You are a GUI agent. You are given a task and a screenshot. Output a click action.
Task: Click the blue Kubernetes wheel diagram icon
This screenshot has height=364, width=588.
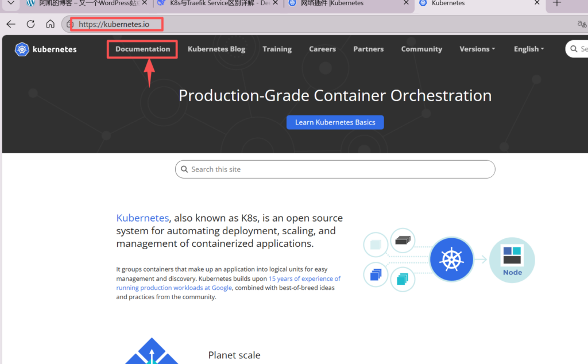[x=451, y=260]
